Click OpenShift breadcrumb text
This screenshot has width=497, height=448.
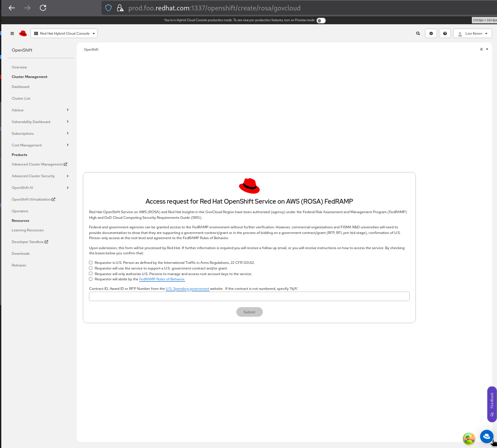[x=91, y=50]
